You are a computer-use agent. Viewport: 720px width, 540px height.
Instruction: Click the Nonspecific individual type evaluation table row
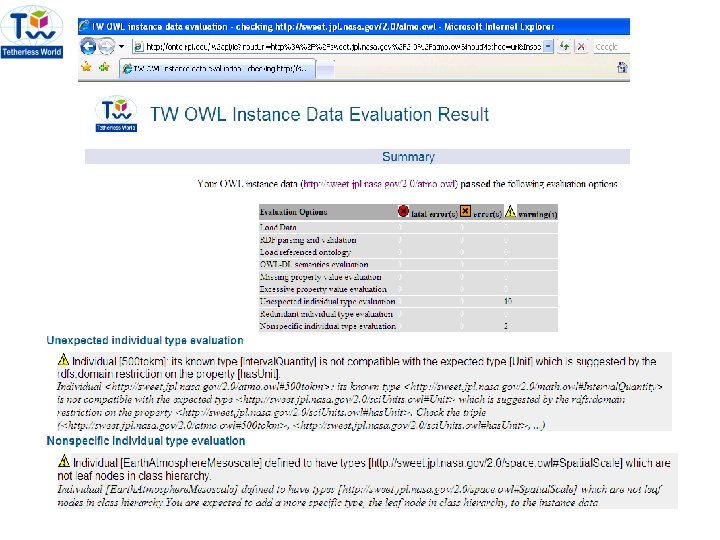(408, 326)
